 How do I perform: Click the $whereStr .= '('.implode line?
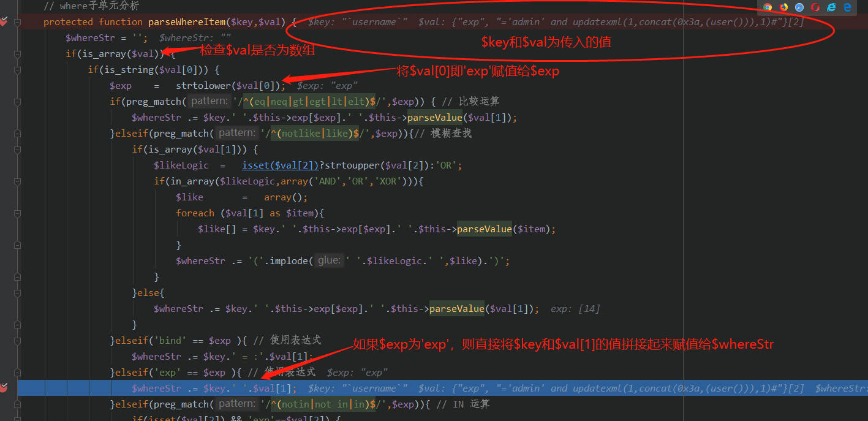[343, 261]
